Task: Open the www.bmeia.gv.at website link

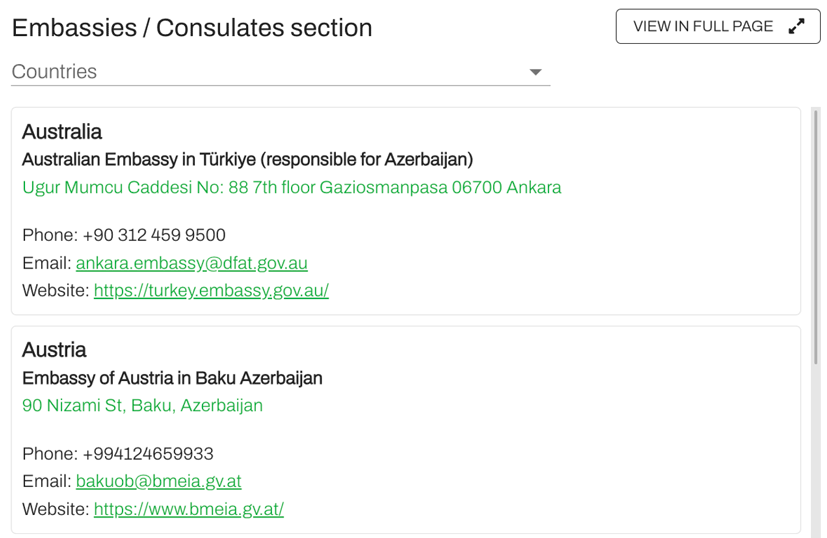Action: [188, 509]
